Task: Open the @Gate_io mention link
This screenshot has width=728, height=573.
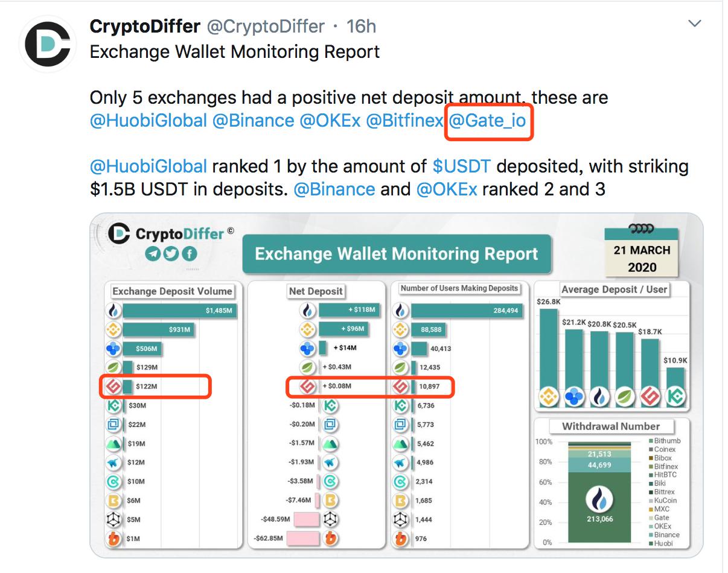Action: (488, 121)
